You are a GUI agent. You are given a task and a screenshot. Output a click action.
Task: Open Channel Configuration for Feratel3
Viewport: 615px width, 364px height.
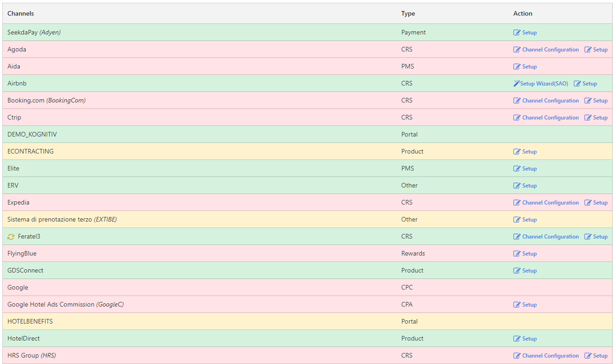[x=550, y=237]
